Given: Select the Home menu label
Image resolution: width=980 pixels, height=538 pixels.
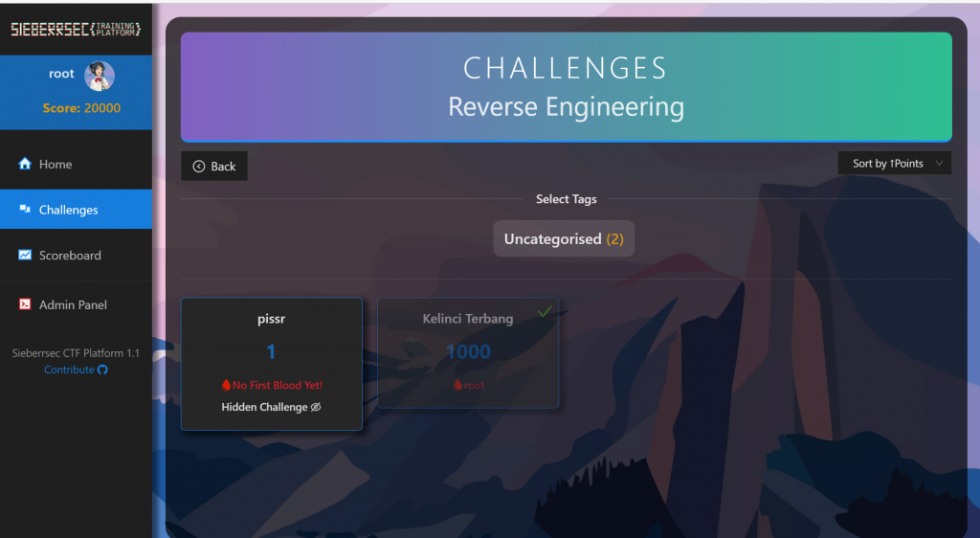Looking at the screenshot, I should point(56,165).
